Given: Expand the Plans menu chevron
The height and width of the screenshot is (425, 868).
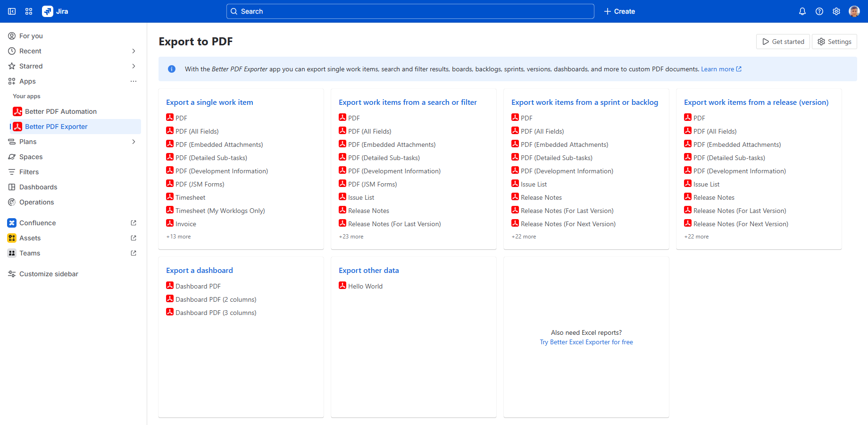Looking at the screenshot, I should click(134, 142).
